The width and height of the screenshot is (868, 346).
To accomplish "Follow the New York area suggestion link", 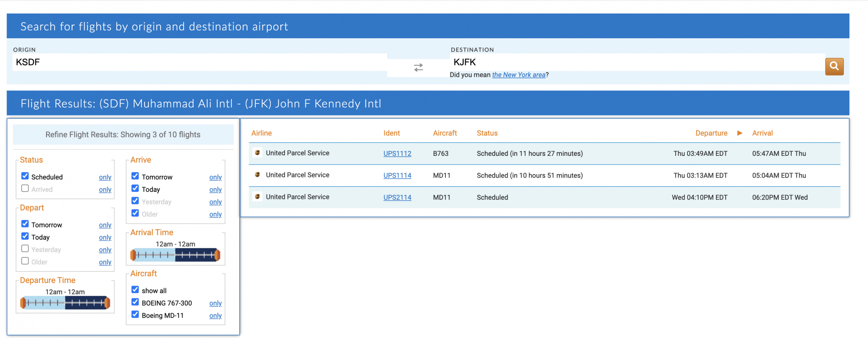I will (x=519, y=75).
